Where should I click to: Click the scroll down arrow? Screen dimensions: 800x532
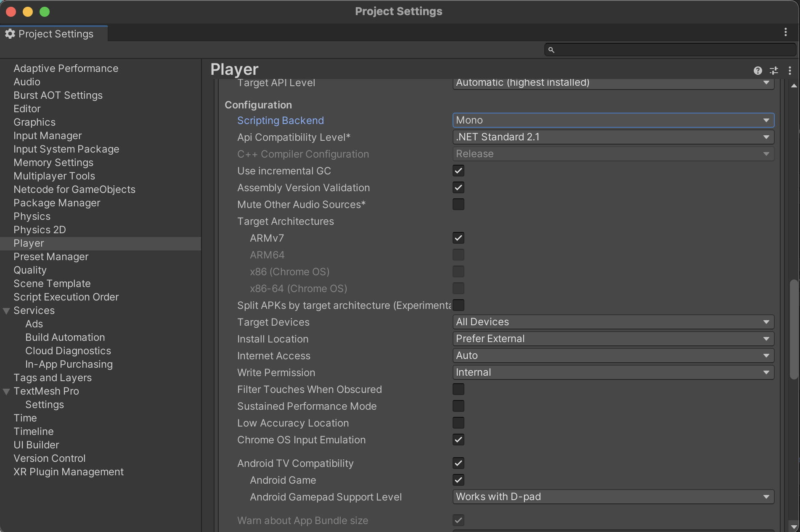(x=794, y=526)
